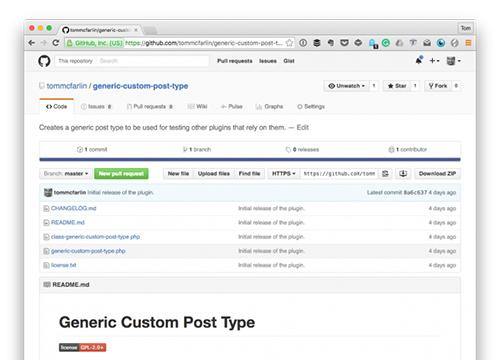View the 1 commit link
The image size is (500, 360).
pos(92,149)
